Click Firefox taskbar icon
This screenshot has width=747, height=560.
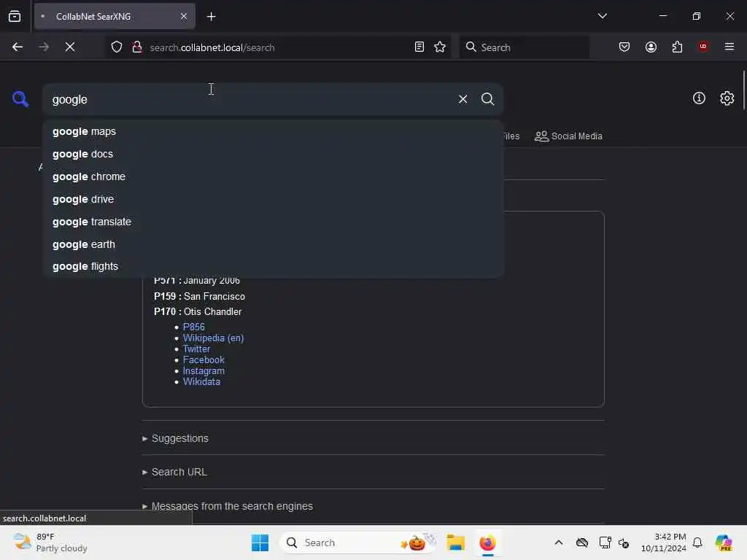(x=487, y=542)
